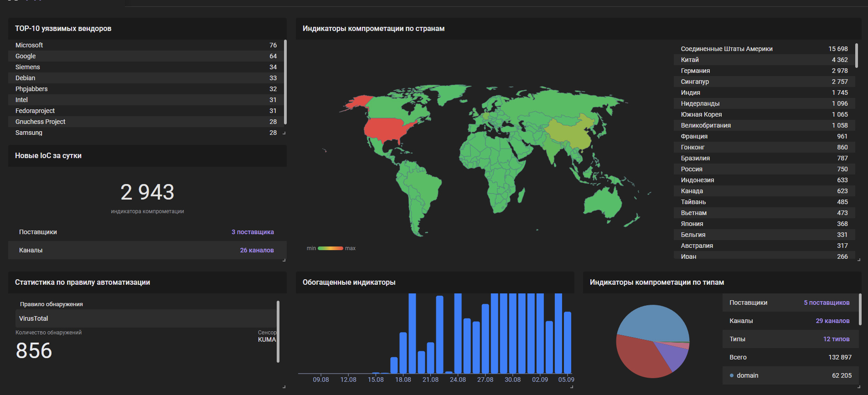Image resolution: width=868 pixels, height=395 pixels.
Task: Click the 'Япония' country row
Action: point(765,224)
